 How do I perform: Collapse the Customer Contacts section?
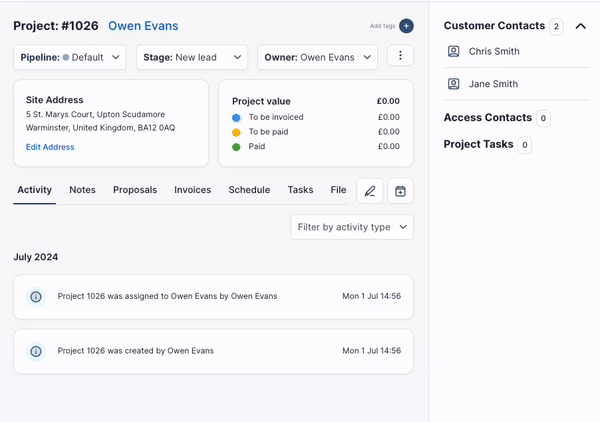[581, 26]
